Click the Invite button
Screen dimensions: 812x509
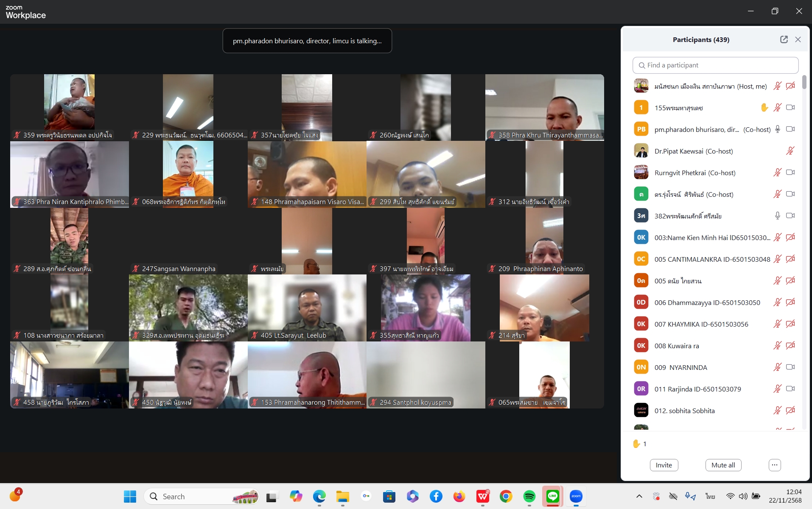664,465
